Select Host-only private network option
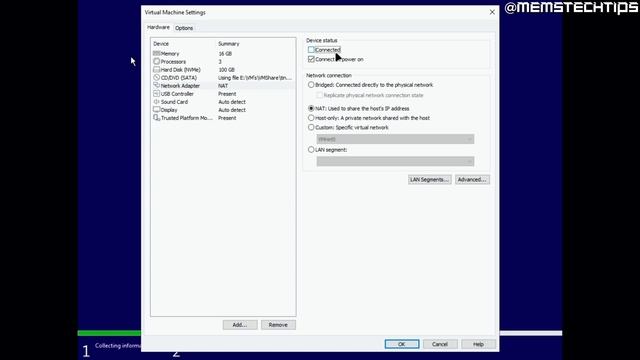This screenshot has height=360, width=640. 311,118
